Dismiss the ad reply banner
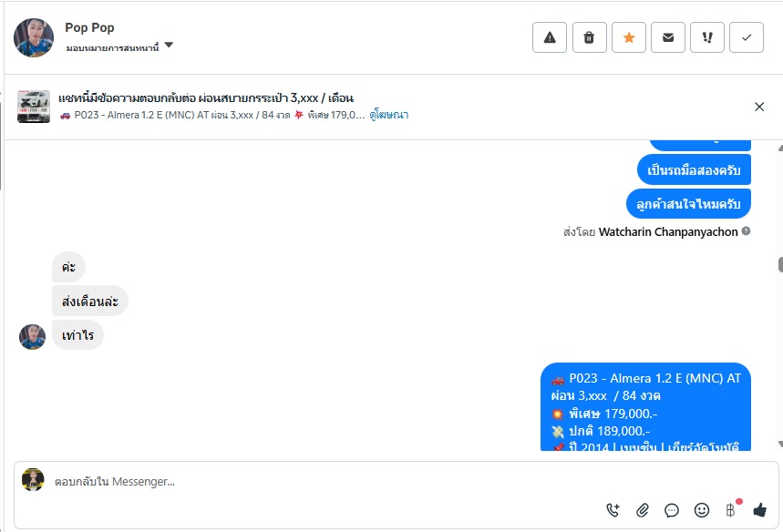This screenshot has width=783, height=532. click(x=759, y=107)
